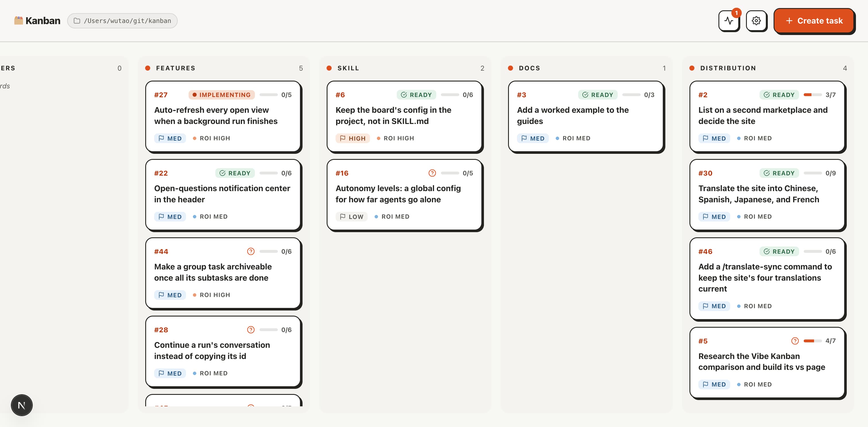Screen dimensions: 868x427
Task: Click the READY badge on card #30
Action: (779, 173)
